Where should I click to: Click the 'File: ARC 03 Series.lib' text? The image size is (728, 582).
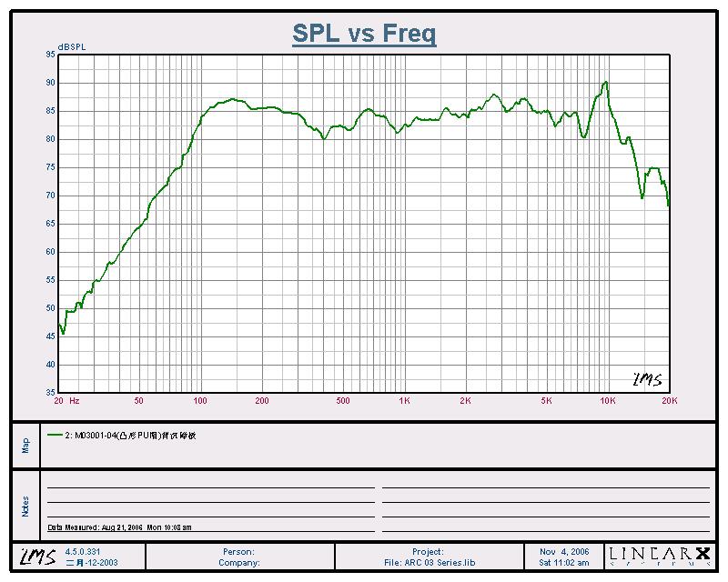430,563
